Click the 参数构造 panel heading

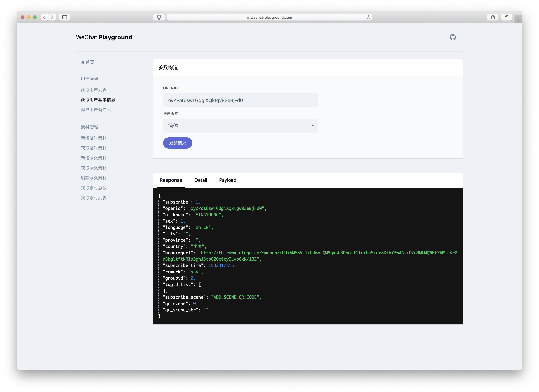pos(168,67)
